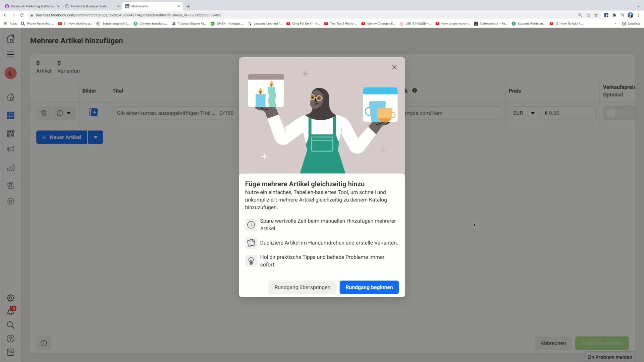Image resolution: width=644 pixels, height=362 pixels.
Task: Expand the Neuer Artikel dropdown arrow
Action: (96, 137)
